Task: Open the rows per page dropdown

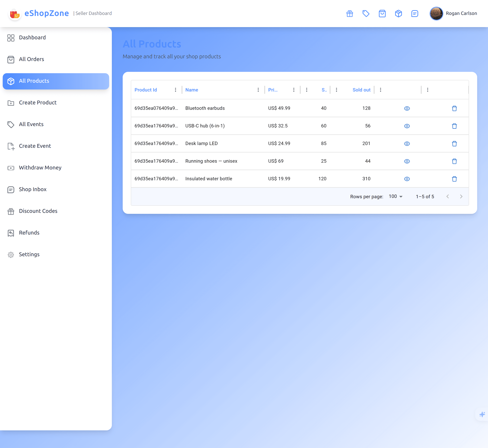Action: tap(395, 196)
